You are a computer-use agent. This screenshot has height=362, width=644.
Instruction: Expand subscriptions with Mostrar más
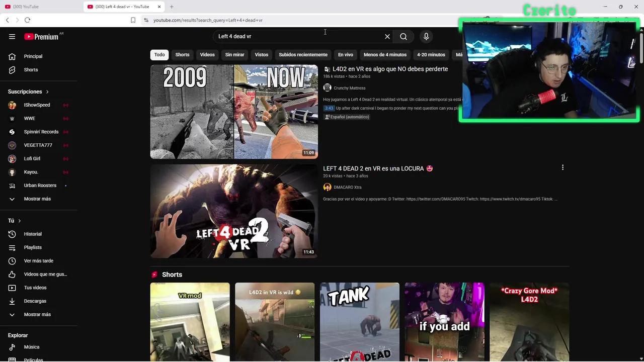tap(38, 199)
